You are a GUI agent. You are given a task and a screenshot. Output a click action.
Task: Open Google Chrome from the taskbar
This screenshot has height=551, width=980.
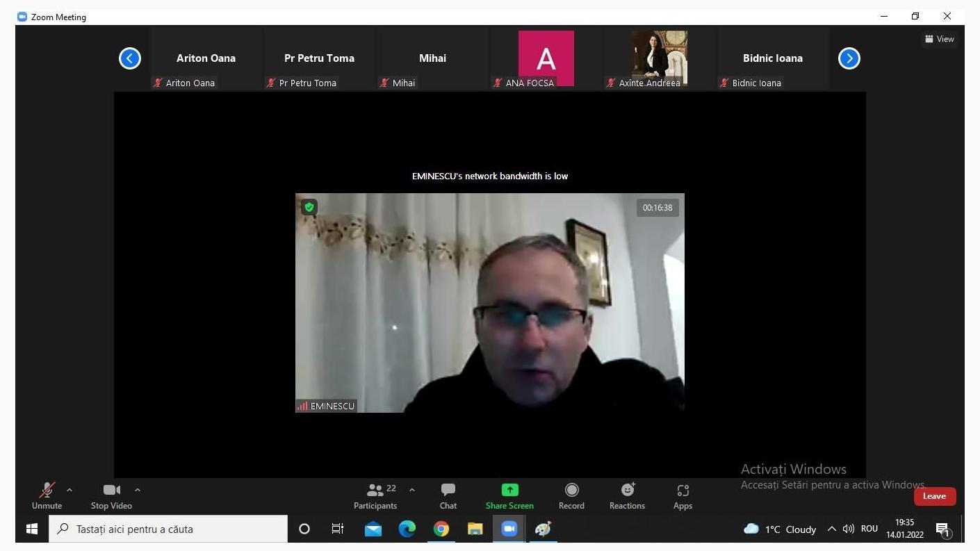click(441, 529)
